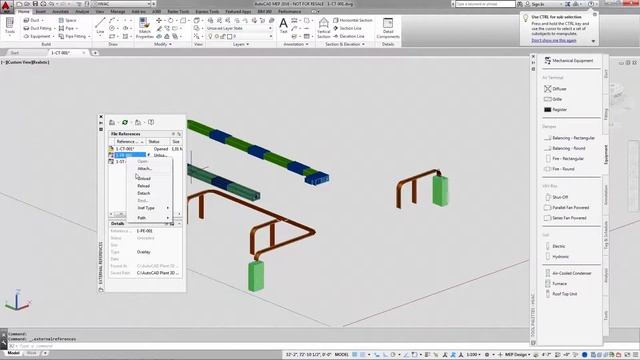This screenshot has height=360, width=640.
Task: Expand the Modify panel dropdown
Action: point(162,44)
